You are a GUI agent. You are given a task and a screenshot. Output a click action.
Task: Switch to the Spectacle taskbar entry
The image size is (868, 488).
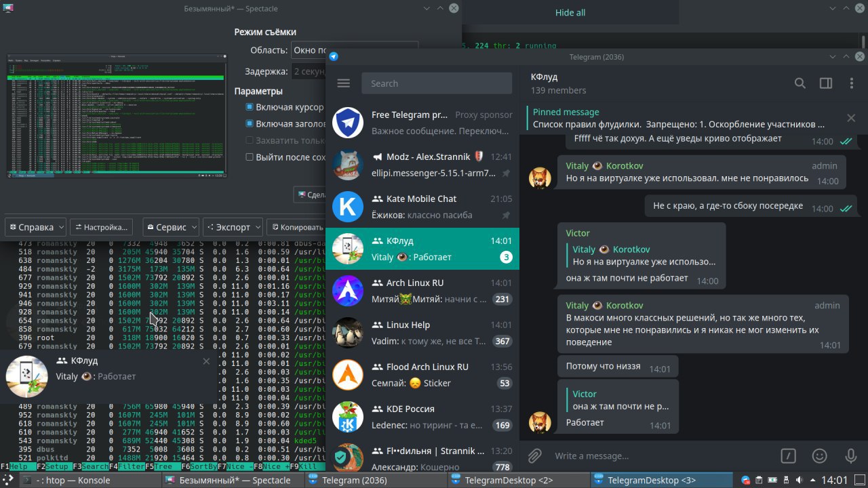pos(233,480)
